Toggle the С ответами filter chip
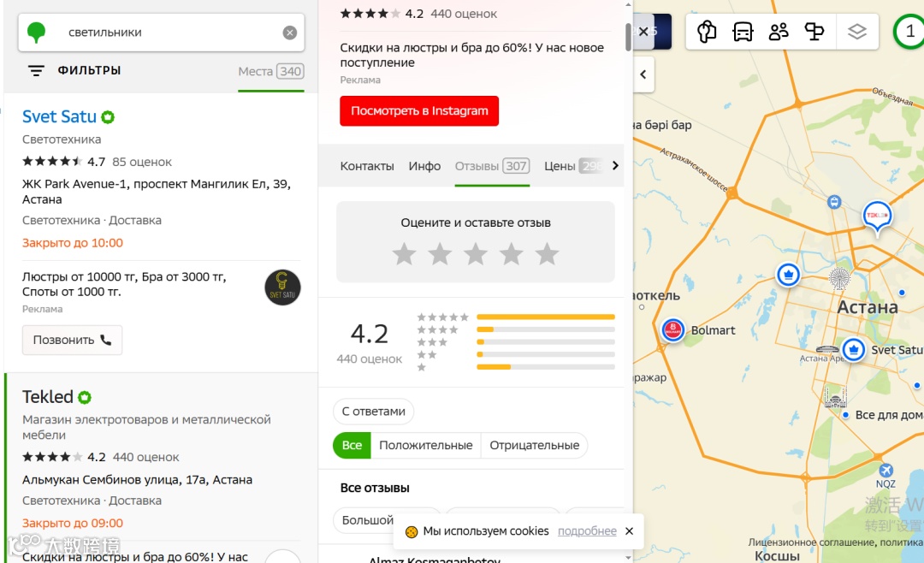 [x=374, y=412]
